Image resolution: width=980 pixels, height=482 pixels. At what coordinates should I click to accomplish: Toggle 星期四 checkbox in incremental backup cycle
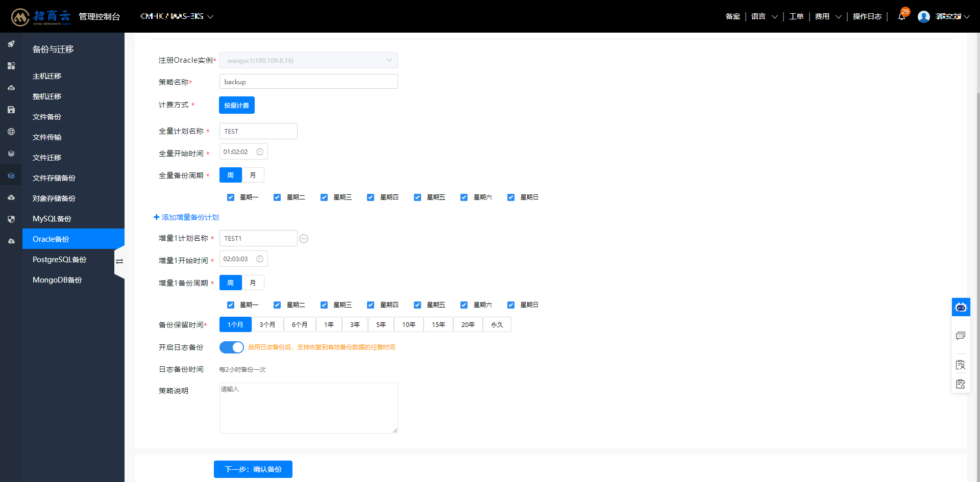[371, 305]
